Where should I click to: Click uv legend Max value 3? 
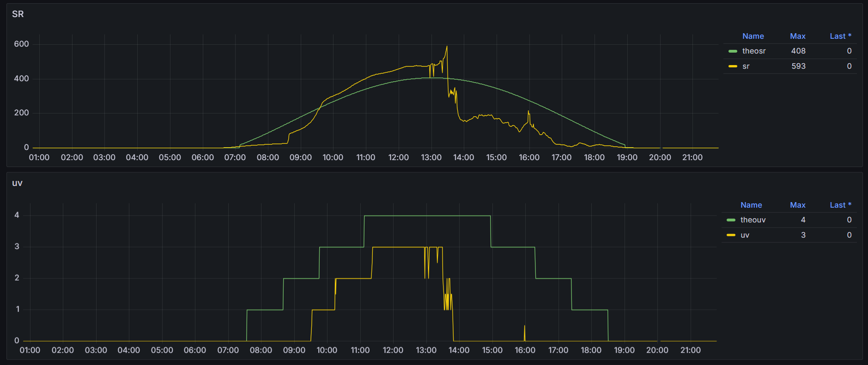pyautogui.click(x=803, y=235)
